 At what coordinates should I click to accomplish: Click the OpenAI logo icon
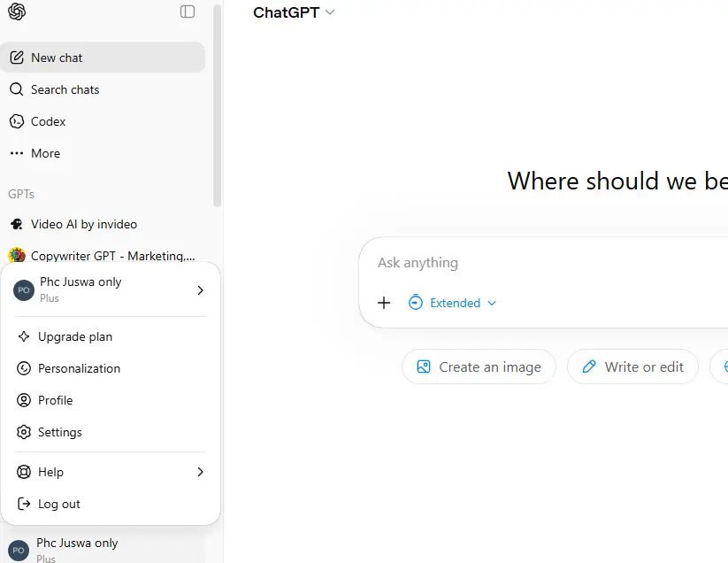(17, 12)
